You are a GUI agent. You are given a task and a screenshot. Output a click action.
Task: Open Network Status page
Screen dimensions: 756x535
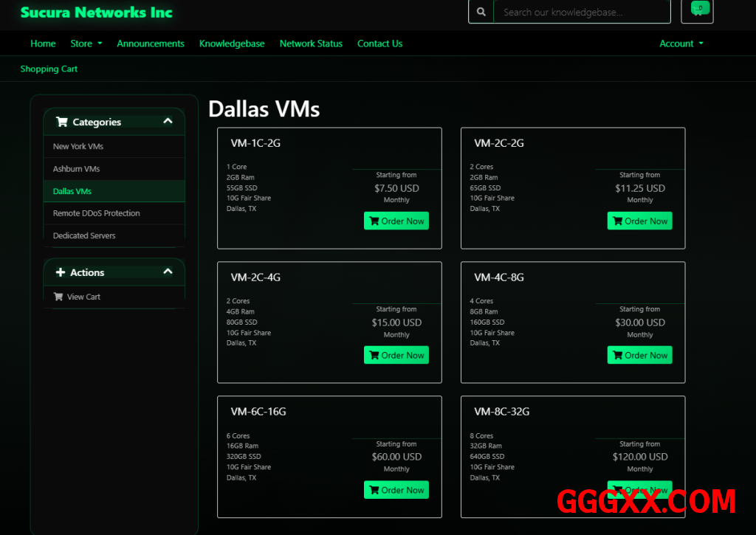311,44
